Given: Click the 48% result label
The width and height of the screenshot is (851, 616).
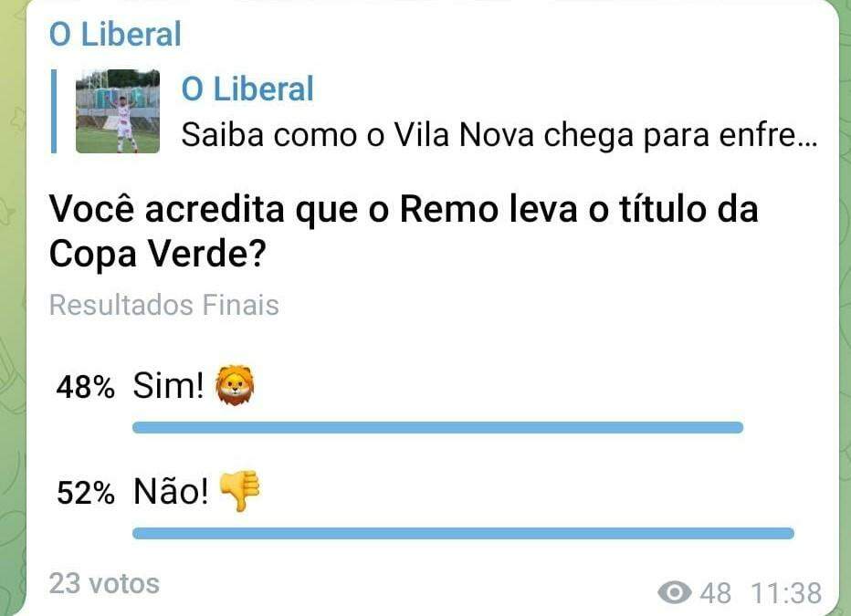Looking at the screenshot, I should coord(85,388).
